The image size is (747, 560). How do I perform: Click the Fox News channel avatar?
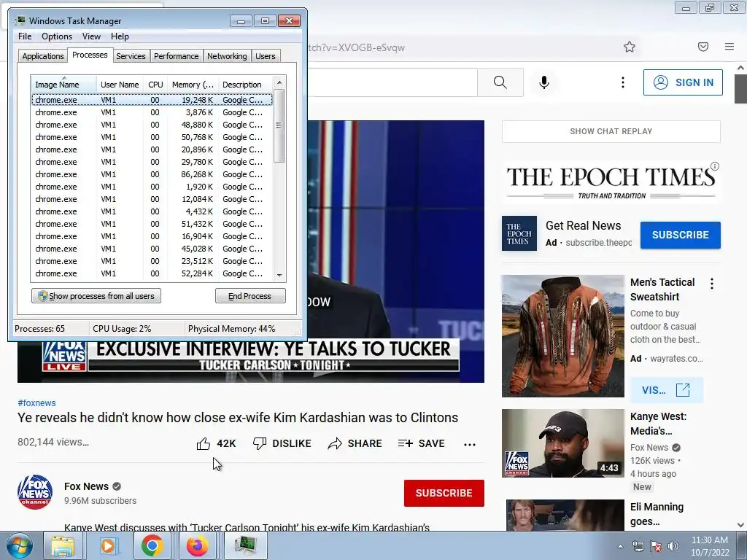(35, 492)
